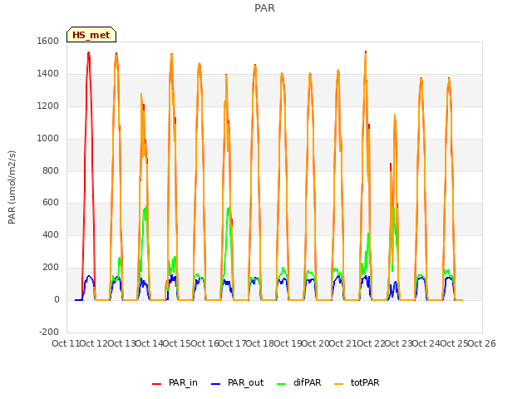Click the orange totPAR legend swatch
This screenshot has width=532, height=399.
tap(339, 384)
